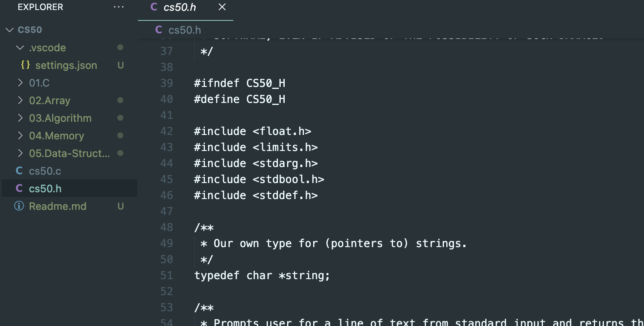
Task: Expand the 01.C folder
Action: tap(20, 83)
